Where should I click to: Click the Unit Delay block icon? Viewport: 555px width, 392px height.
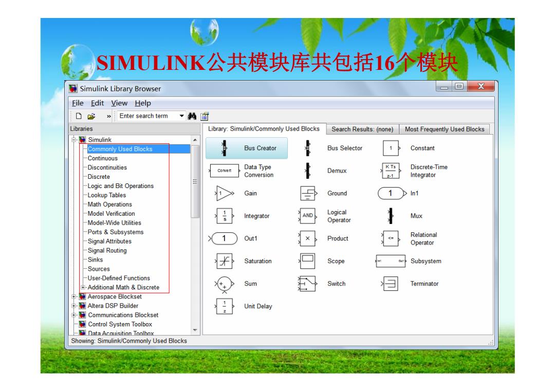point(225,306)
